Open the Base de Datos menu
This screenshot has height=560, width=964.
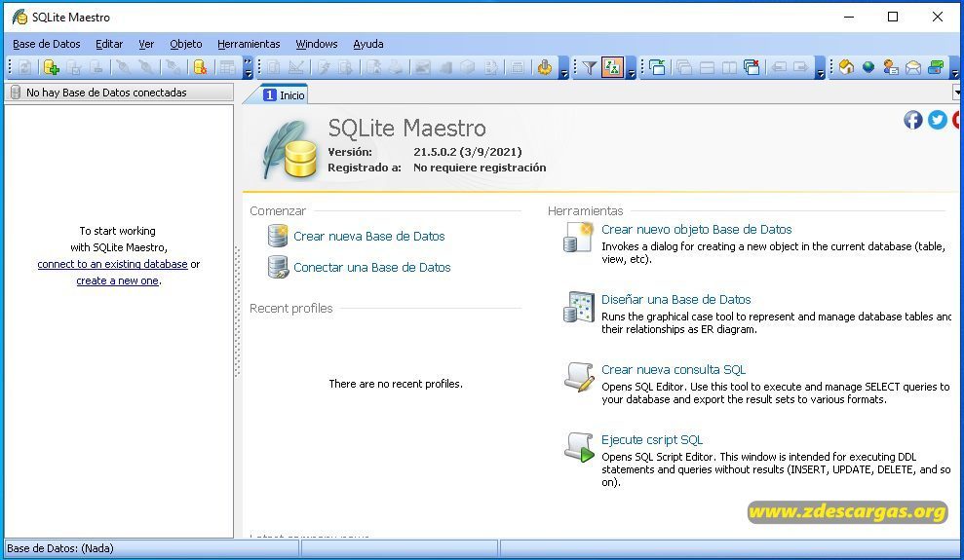47,44
